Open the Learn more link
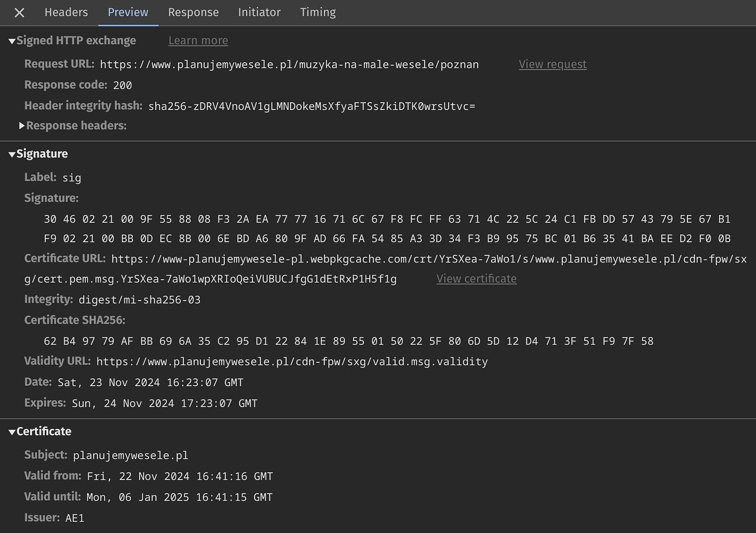This screenshot has height=533, width=756. click(x=198, y=40)
